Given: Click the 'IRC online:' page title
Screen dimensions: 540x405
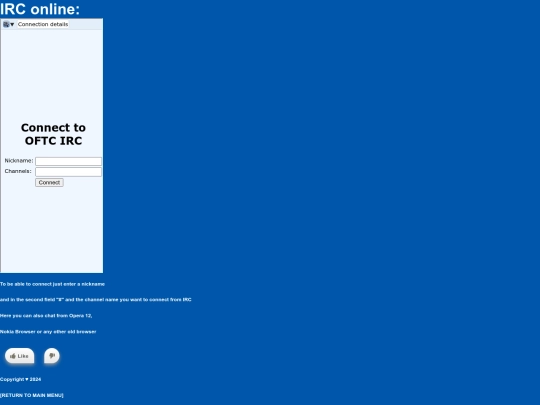Looking at the screenshot, I should 40,9.
